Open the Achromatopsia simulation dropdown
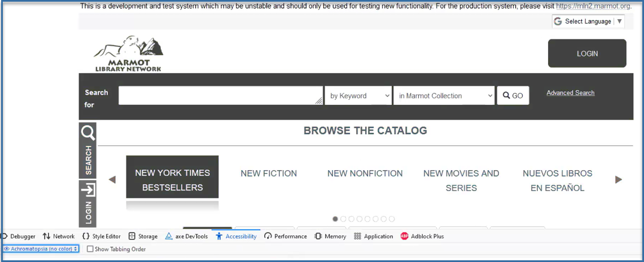The height and width of the screenshot is (262, 644). (x=41, y=249)
